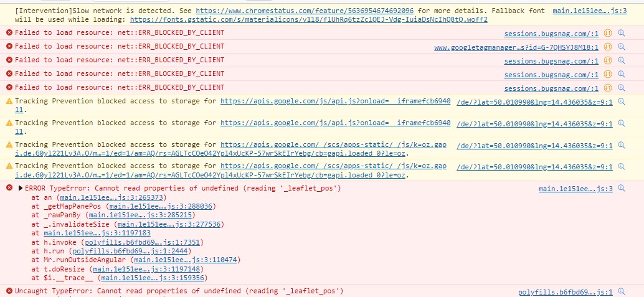Click the magnifier icon on the googletagmanager error row

[621, 47]
